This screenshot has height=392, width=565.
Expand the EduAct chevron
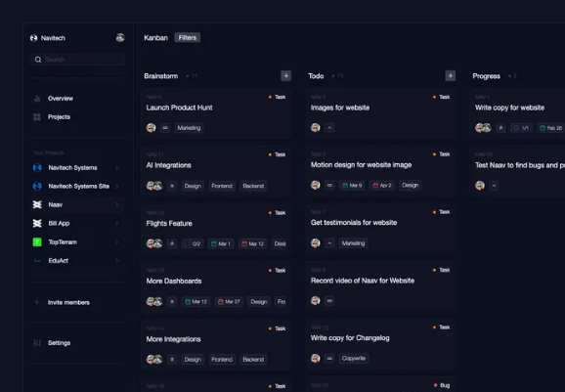pos(116,260)
